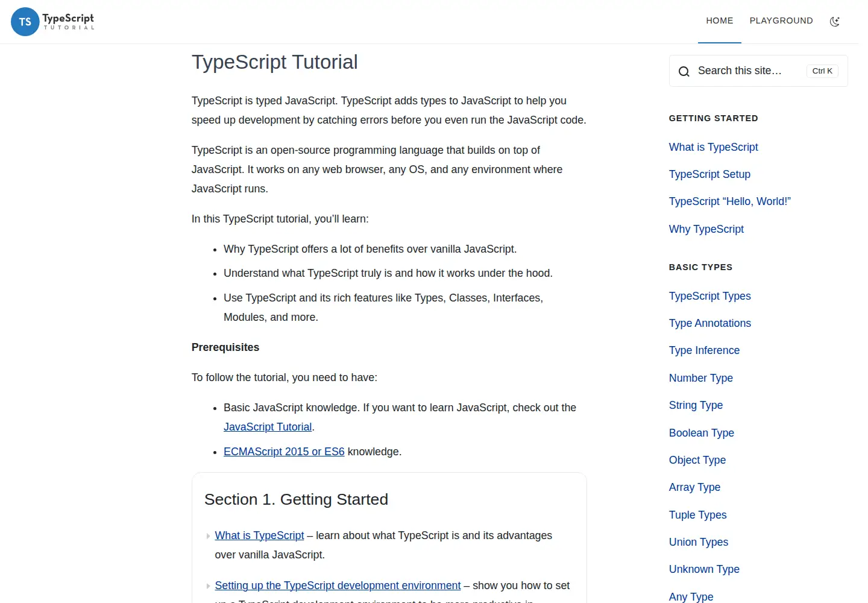Open Type Annotations sidebar link
The image size is (868, 603).
[709, 323]
